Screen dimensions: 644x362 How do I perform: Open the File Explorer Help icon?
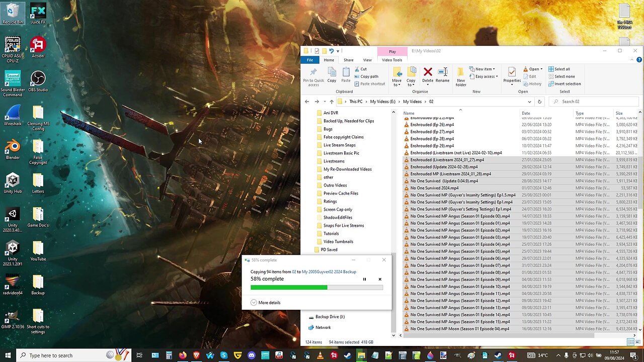638,60
